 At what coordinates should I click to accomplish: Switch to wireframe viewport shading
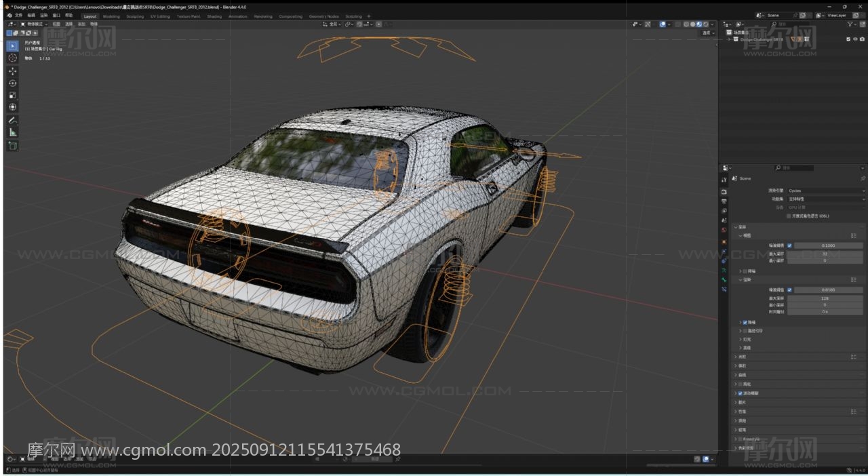686,24
